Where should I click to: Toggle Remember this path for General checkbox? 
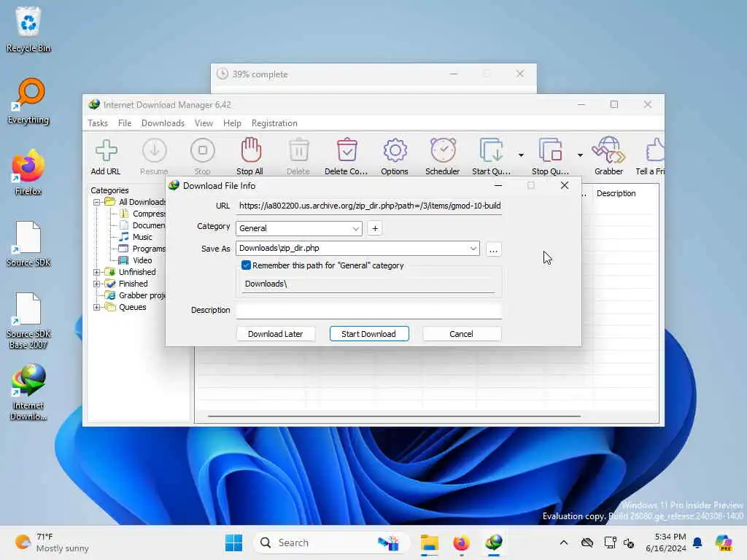[x=246, y=265]
